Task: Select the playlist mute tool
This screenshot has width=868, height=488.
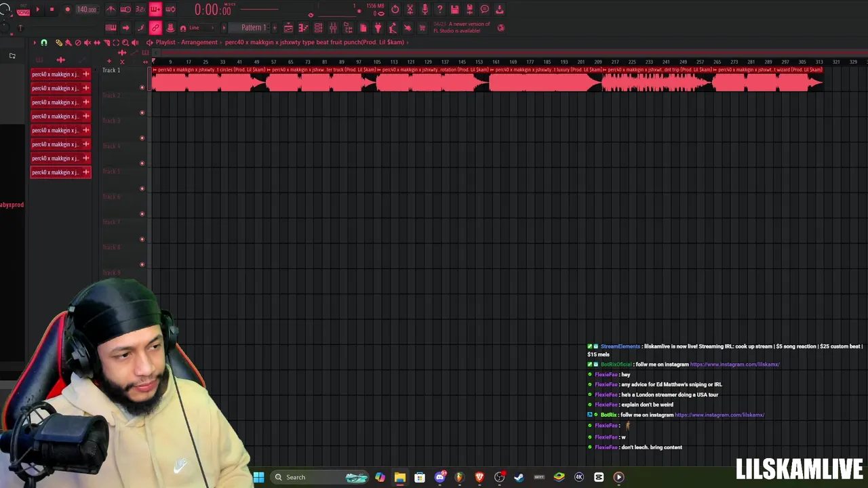Action: [x=87, y=43]
